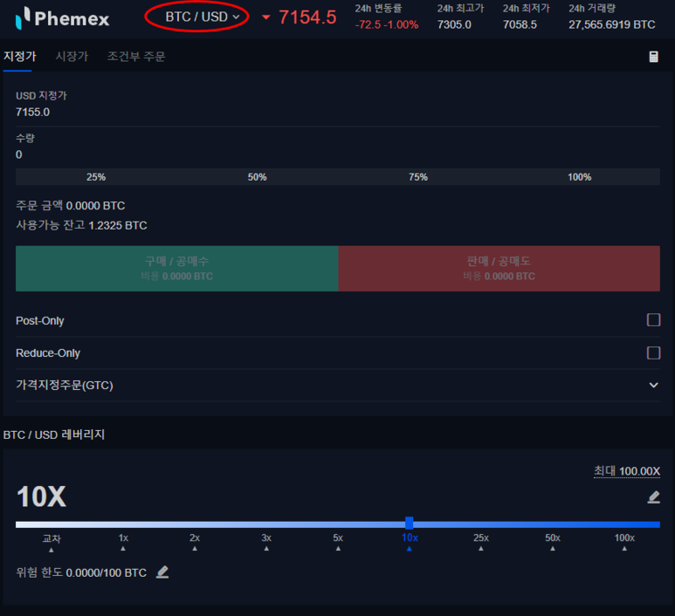Click the BTC / USD 레버리지 heading
Screen dimensions: 675x616
coord(54,435)
